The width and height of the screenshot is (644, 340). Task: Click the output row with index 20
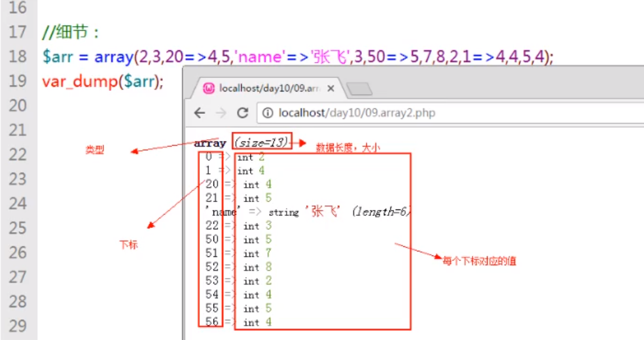coord(238,184)
